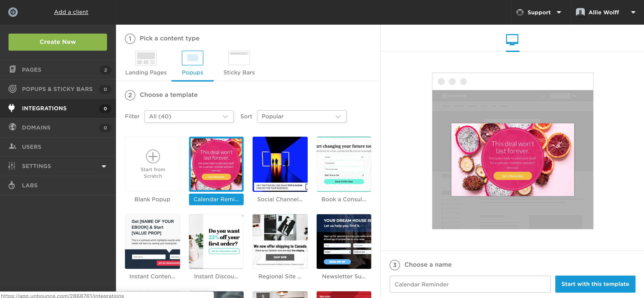Click the Book a Consul... template name

(344, 199)
